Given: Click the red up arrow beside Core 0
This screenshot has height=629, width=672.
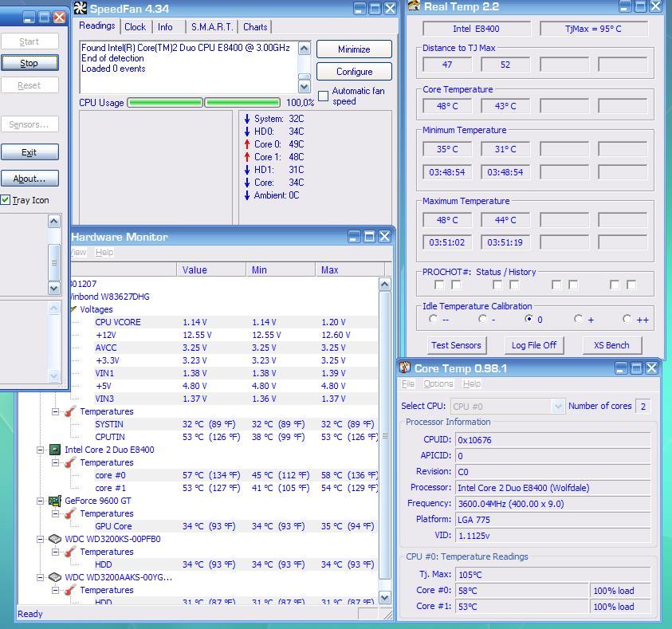Looking at the screenshot, I should 247,144.
